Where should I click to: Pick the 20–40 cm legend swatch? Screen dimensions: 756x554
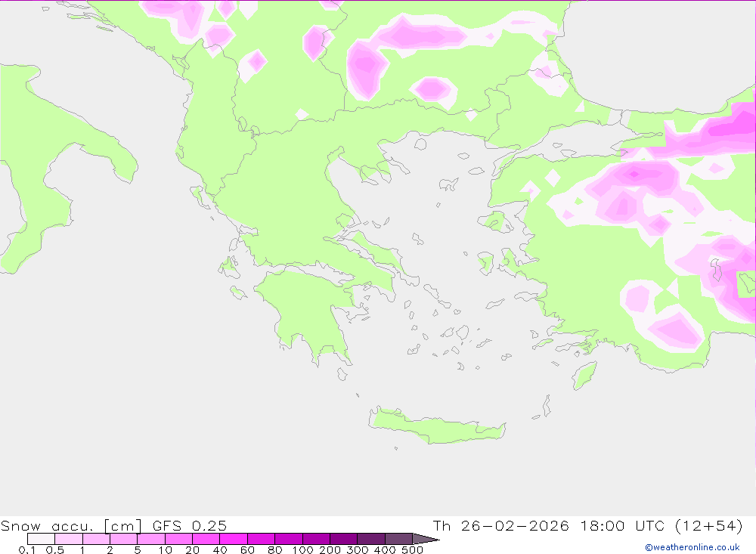pos(206,539)
